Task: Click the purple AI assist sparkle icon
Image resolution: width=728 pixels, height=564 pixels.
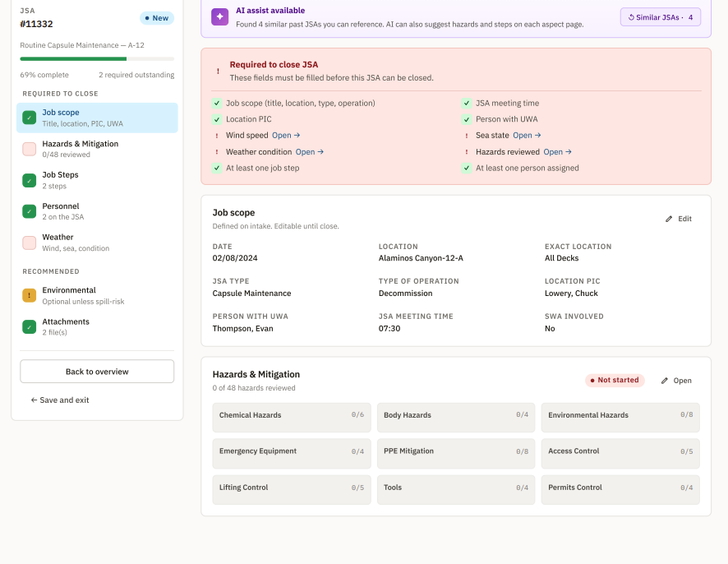Action: pos(219,16)
